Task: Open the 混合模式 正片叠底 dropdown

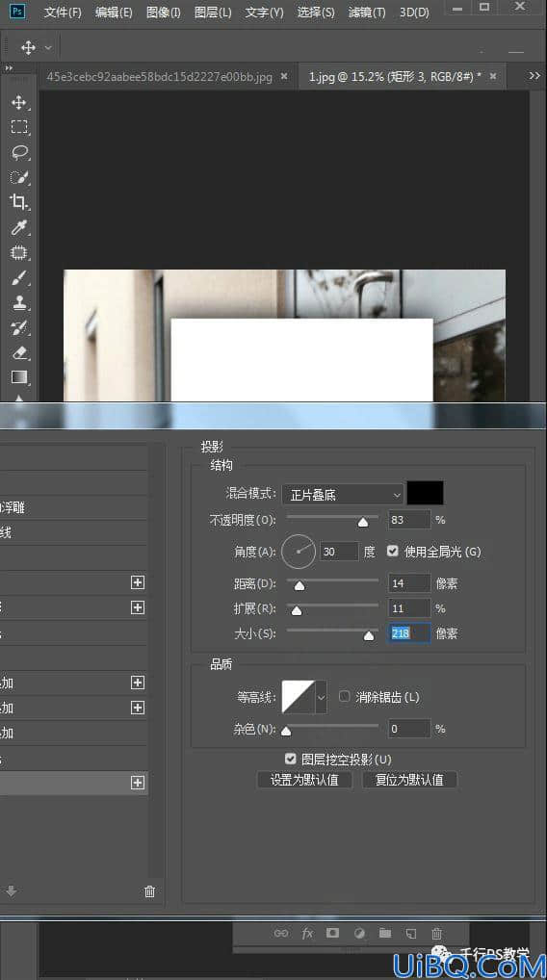Action: point(343,495)
